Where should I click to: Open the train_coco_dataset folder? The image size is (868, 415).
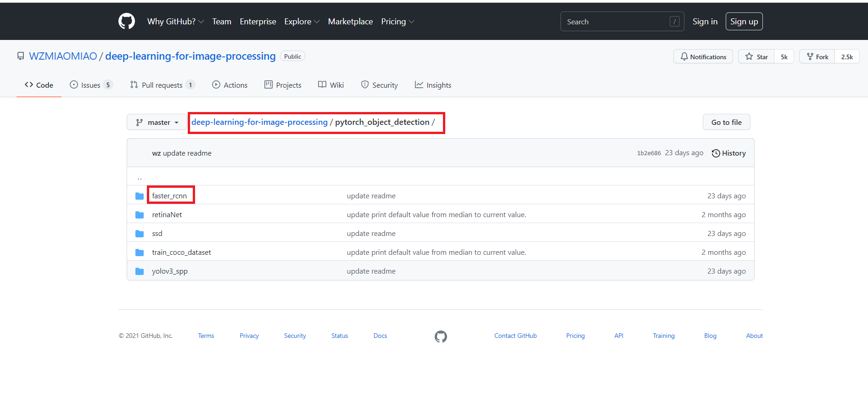(x=181, y=252)
